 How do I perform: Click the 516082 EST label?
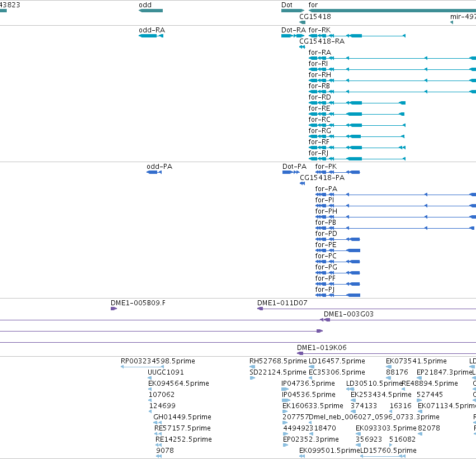(402, 439)
